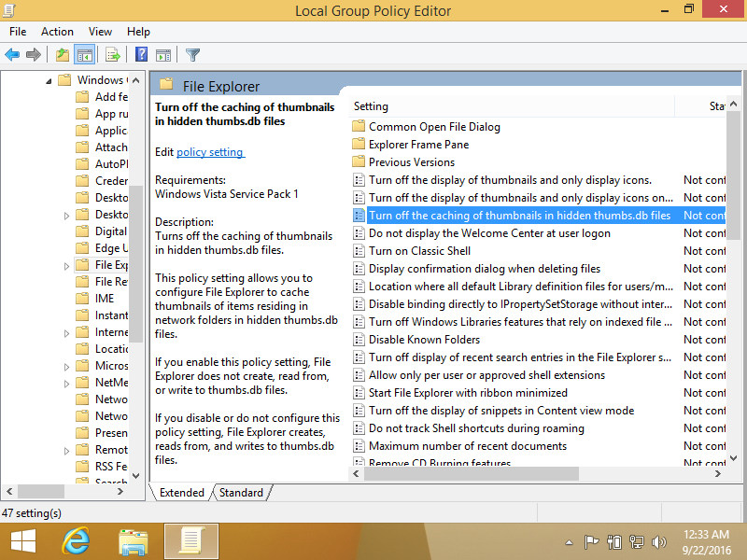Open File Explorer from the taskbar

click(x=134, y=542)
